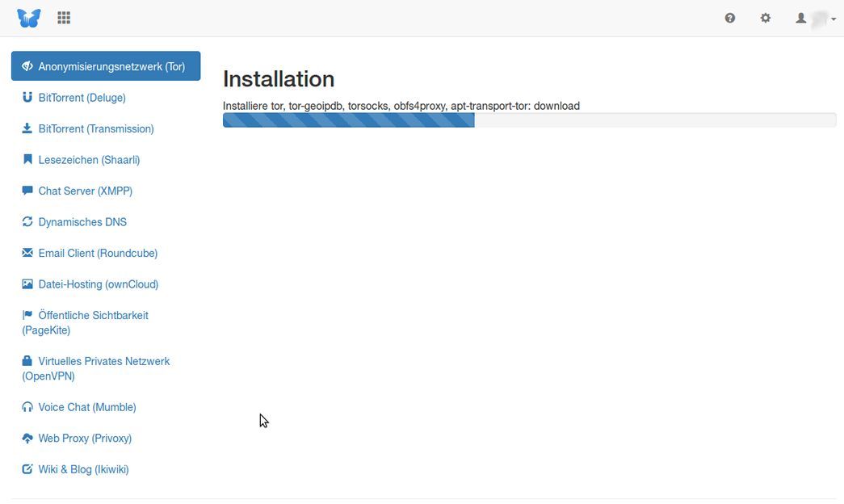The width and height of the screenshot is (844, 504).
Task: Click the Privoxy cloud upload icon
Action: click(27, 439)
